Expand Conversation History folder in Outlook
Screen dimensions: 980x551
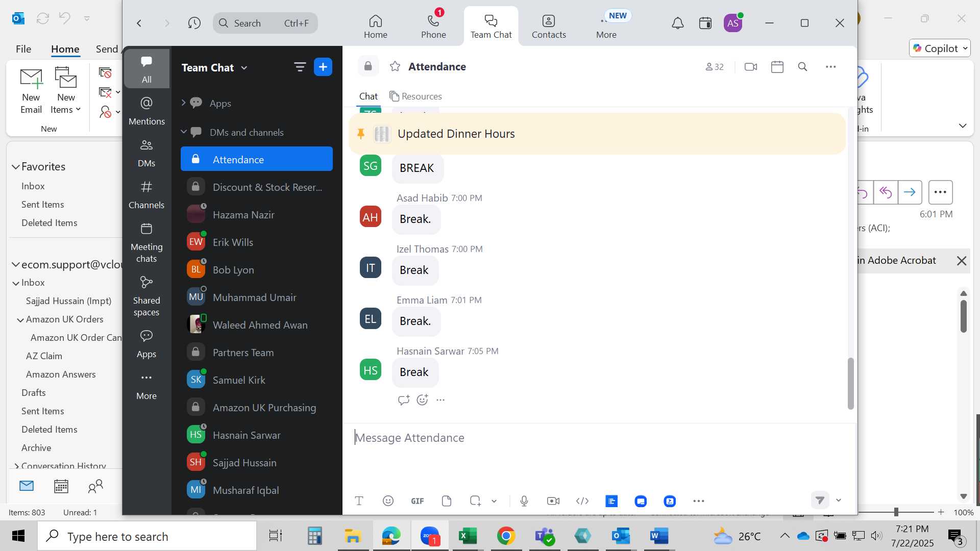coord(16,466)
